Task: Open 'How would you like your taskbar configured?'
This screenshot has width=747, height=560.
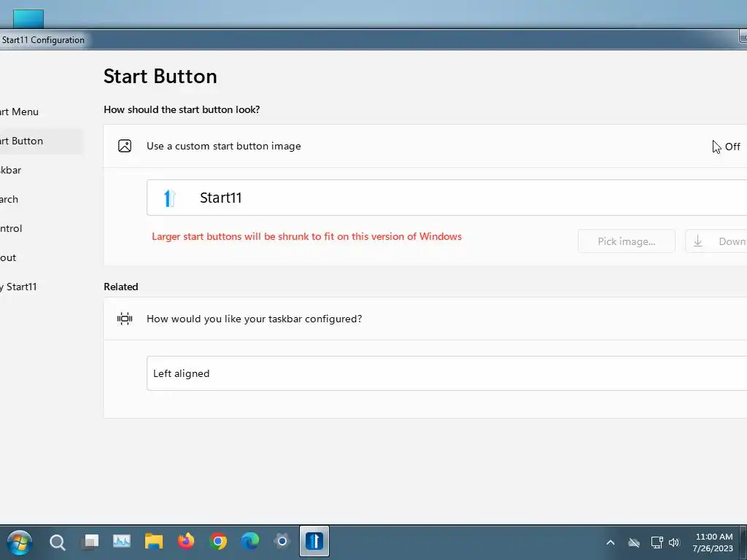Action: coord(425,319)
